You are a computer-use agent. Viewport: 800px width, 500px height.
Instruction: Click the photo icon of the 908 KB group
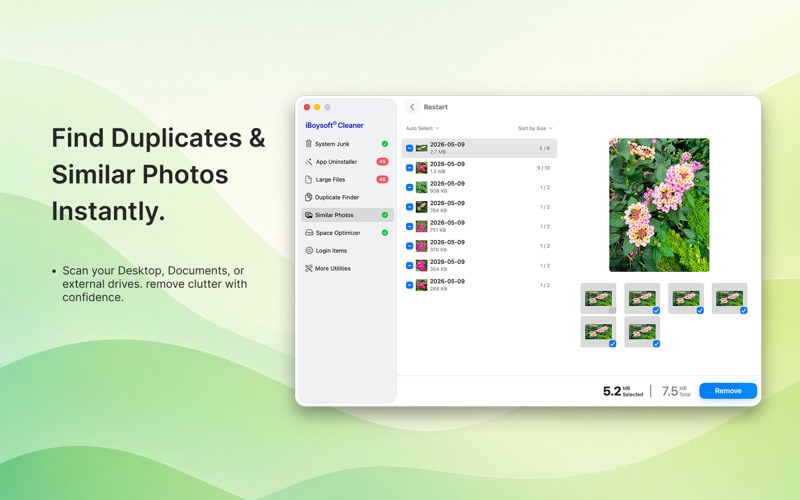pos(421,187)
